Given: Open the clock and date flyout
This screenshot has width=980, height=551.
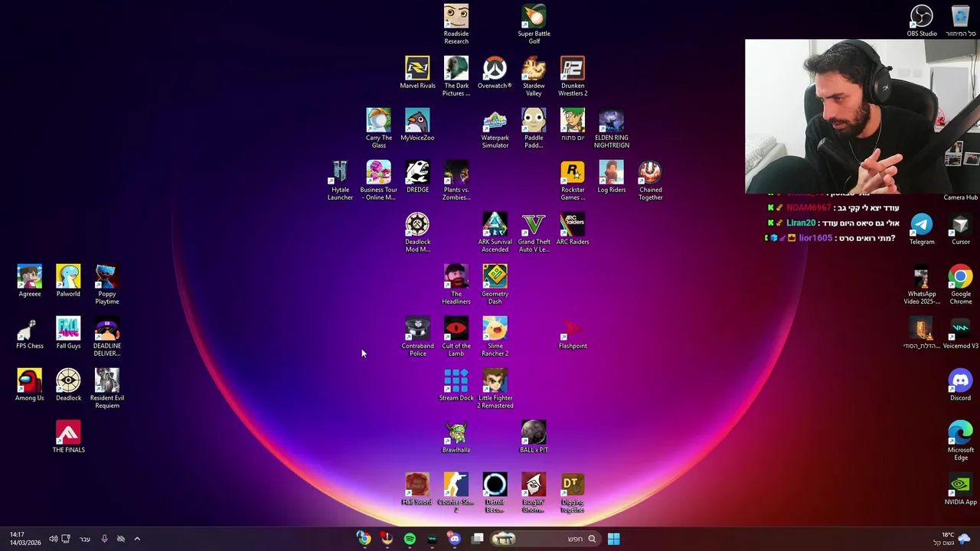Looking at the screenshot, I should pos(24,539).
